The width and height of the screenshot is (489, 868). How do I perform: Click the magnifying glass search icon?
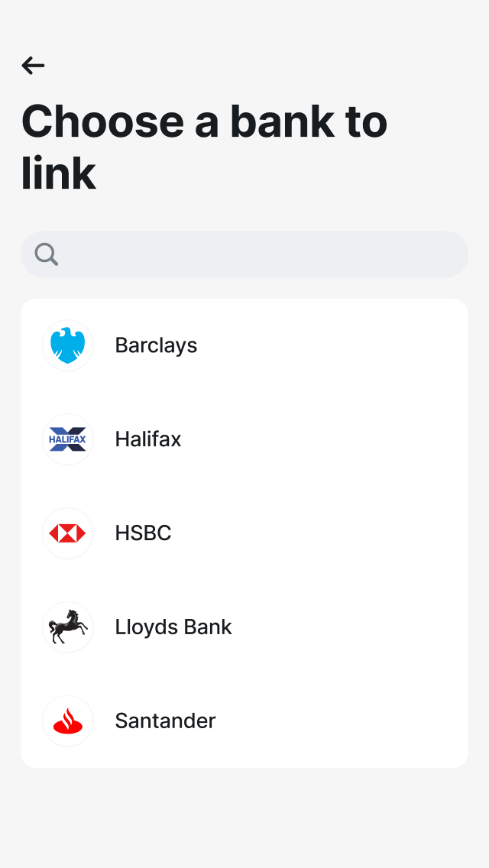click(x=44, y=254)
